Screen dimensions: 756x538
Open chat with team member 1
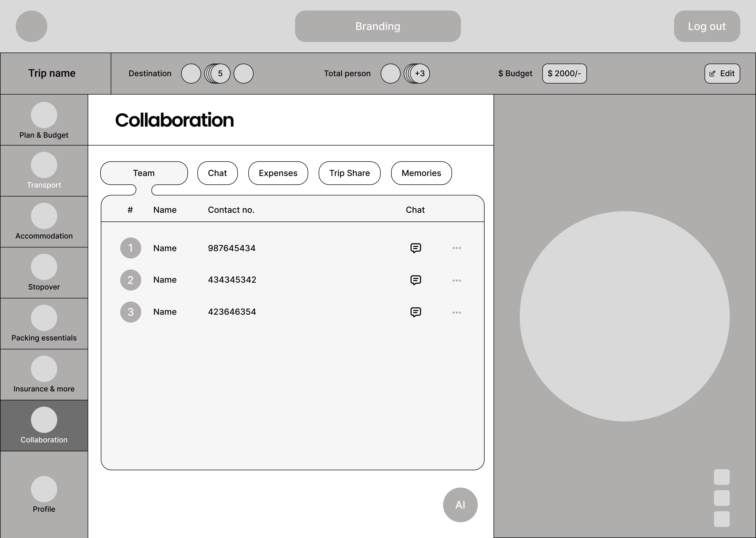pyautogui.click(x=415, y=248)
